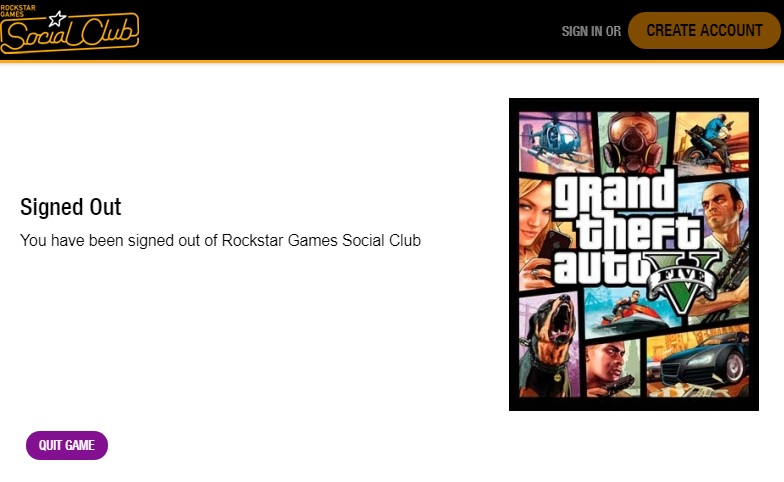Click the helicopter panel on the GTA cover
784x482 pixels.
pos(556,142)
